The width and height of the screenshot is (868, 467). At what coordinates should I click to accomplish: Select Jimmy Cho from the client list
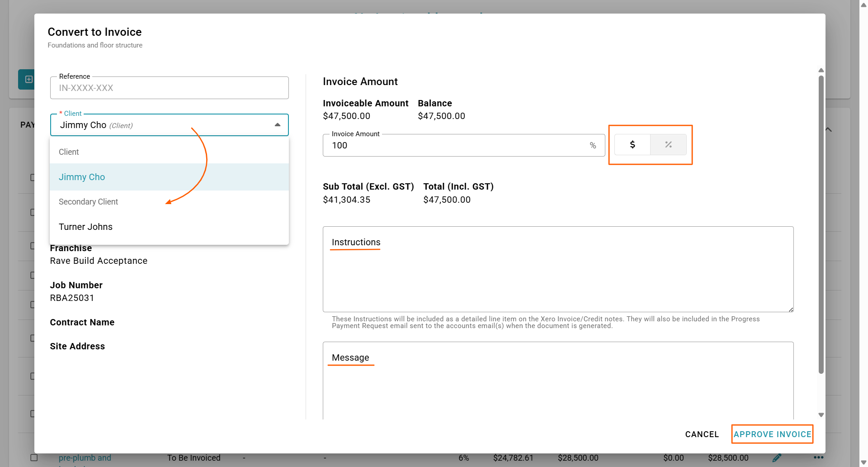(82, 177)
